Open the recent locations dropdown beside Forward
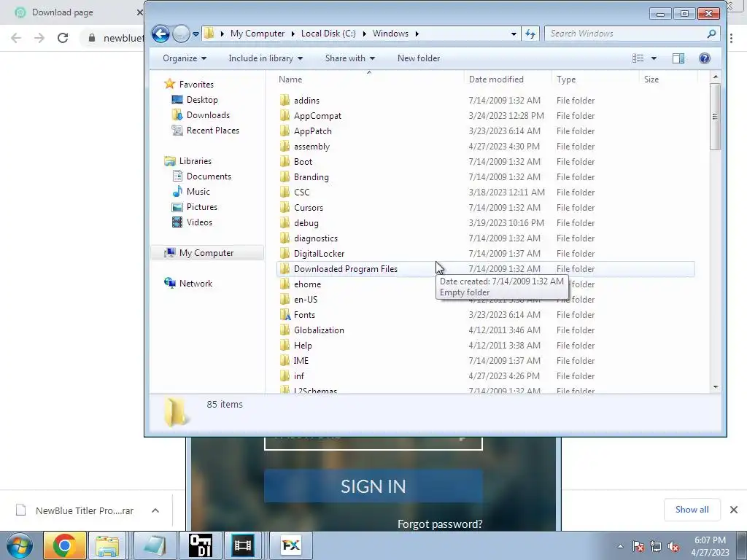The width and height of the screenshot is (747, 560). [x=196, y=34]
